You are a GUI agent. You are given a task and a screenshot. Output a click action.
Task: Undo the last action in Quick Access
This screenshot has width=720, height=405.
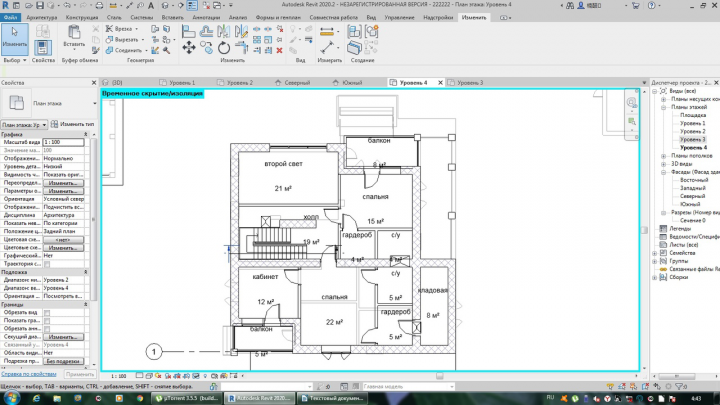[68, 6]
